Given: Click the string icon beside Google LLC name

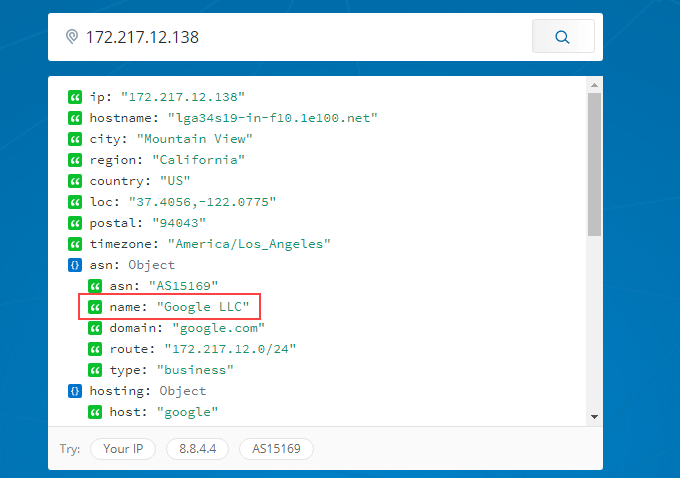Looking at the screenshot, I should click(x=95, y=307).
